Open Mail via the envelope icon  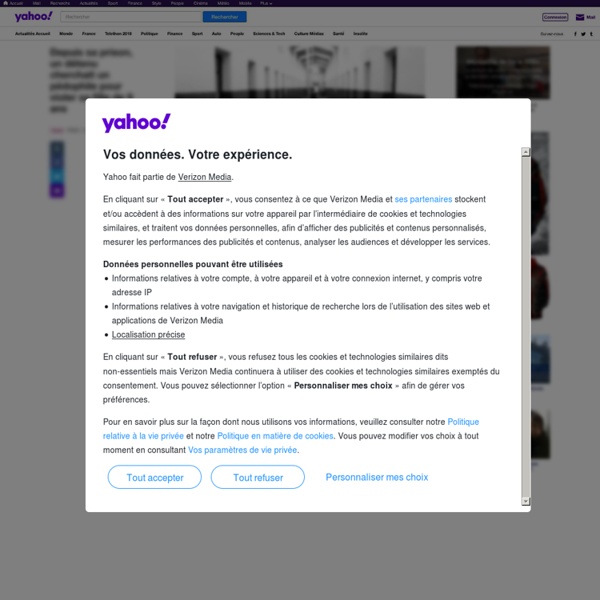(580, 17)
